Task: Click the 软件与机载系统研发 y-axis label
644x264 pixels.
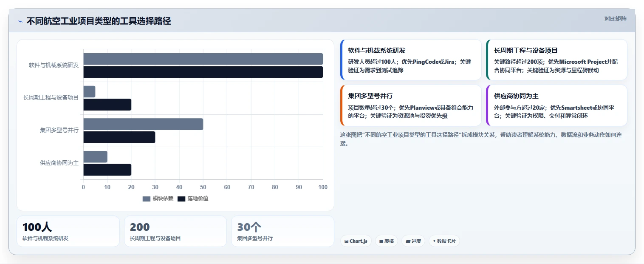Action: click(54, 65)
